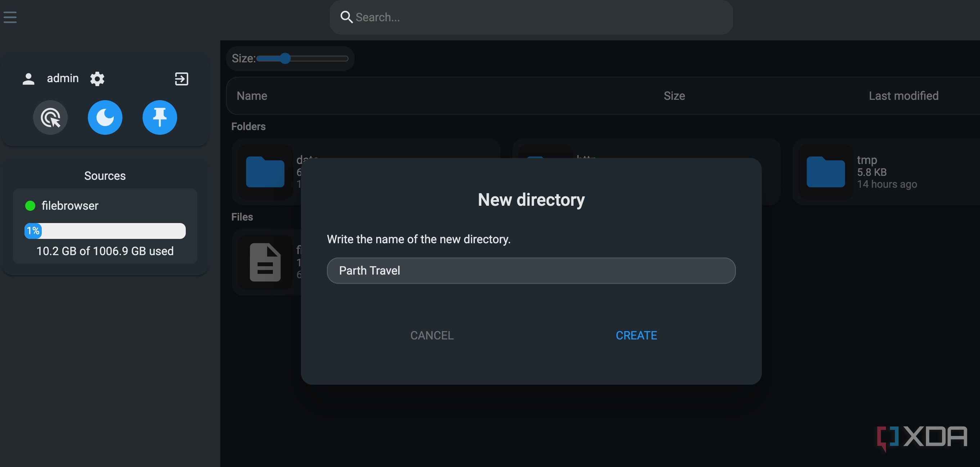Viewport: 980px width, 467px height.
Task: Click '10.2 GB of 1006.9 GB used' text
Action: [105, 251]
